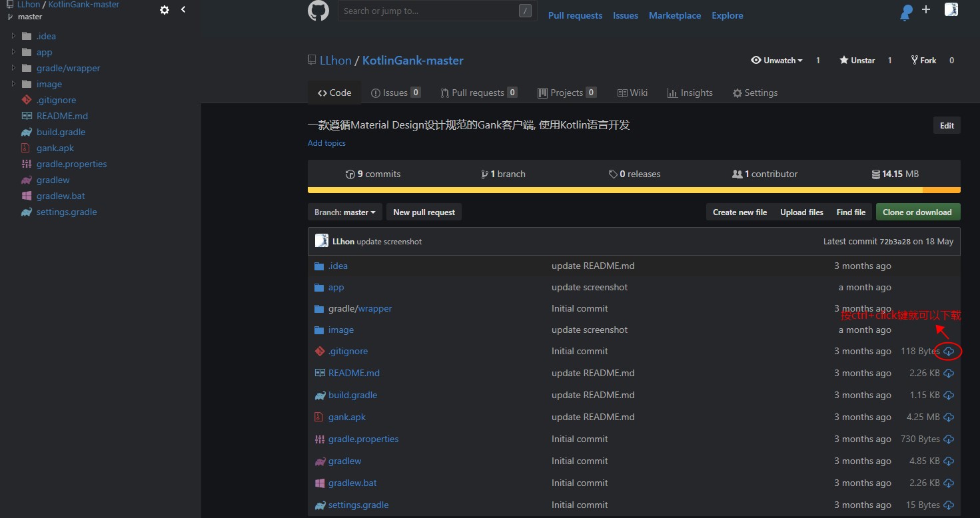Click the slash shortcut icon in search
Screen dimensions: 980x518
(525, 11)
